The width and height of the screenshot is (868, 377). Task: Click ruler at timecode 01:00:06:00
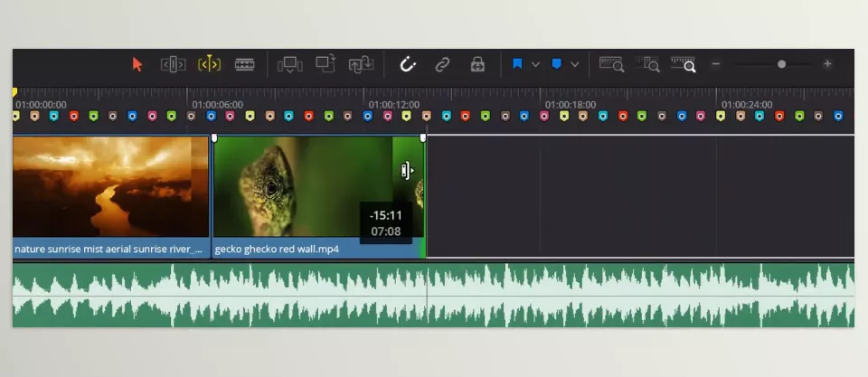tap(218, 105)
